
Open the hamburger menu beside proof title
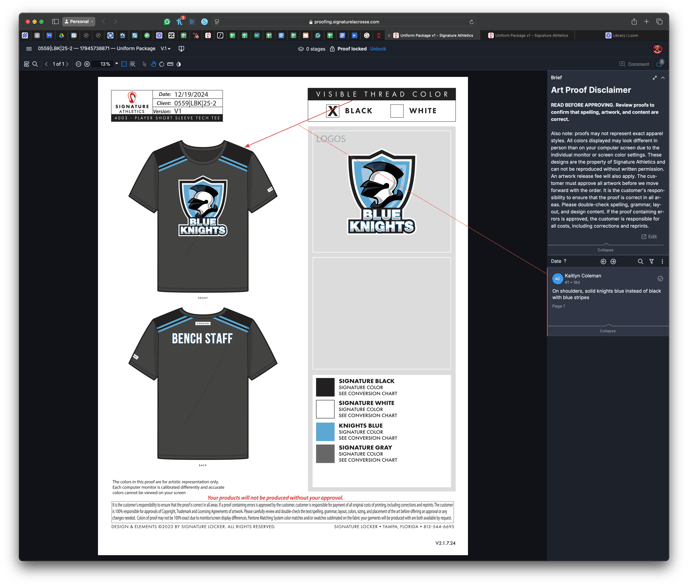(29, 48)
